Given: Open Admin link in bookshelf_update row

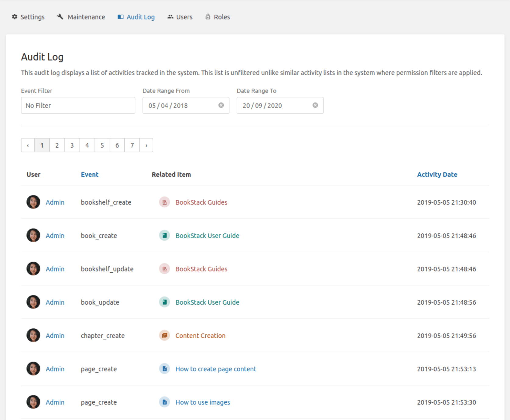Looking at the screenshot, I should (55, 269).
